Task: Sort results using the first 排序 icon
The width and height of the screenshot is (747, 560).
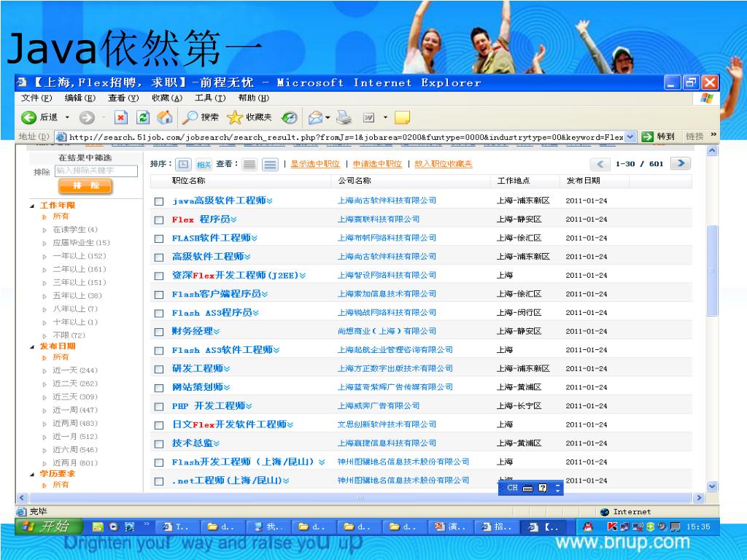Action: coord(183,164)
